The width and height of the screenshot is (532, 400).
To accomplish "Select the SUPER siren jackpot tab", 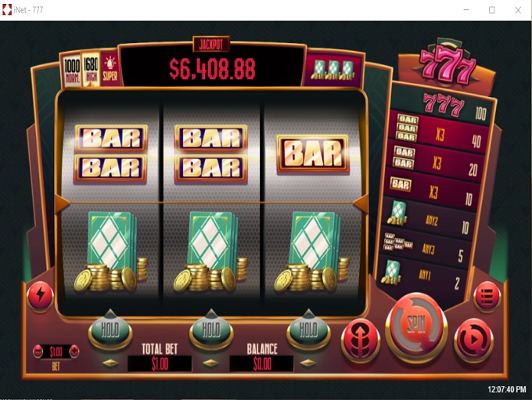I will click(x=110, y=69).
